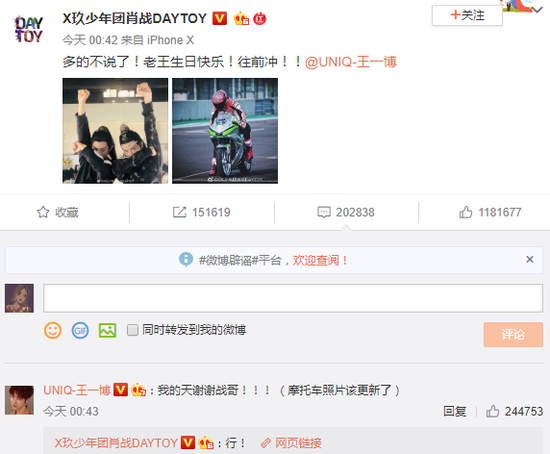The height and width of the screenshot is (454, 550).
Task: Open the 网页链接 link in reply
Action: pos(291,443)
